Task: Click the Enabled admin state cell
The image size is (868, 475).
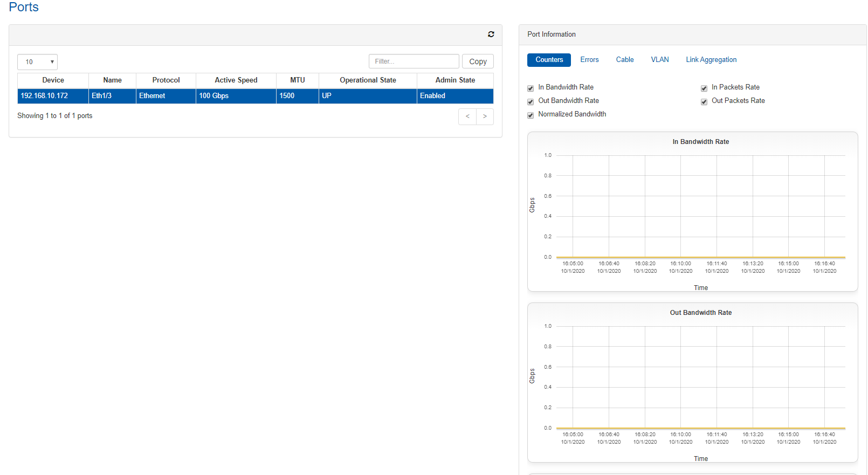Action: pyautogui.click(x=455, y=96)
